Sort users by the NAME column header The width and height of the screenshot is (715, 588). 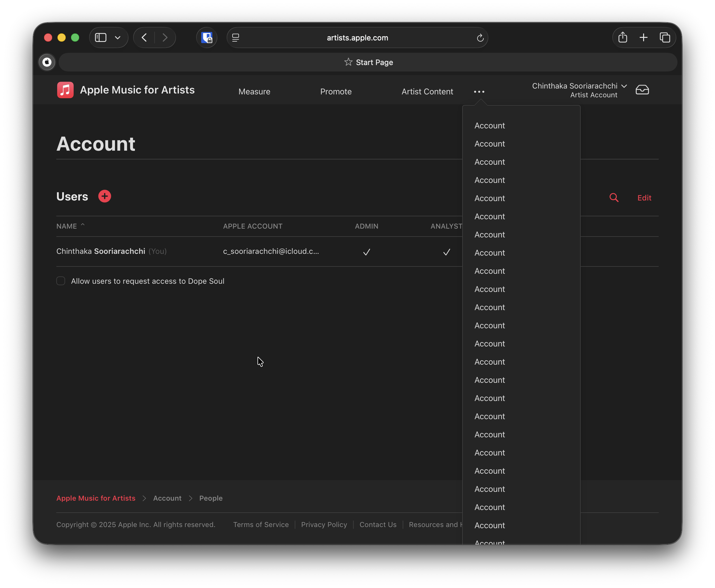coord(67,226)
